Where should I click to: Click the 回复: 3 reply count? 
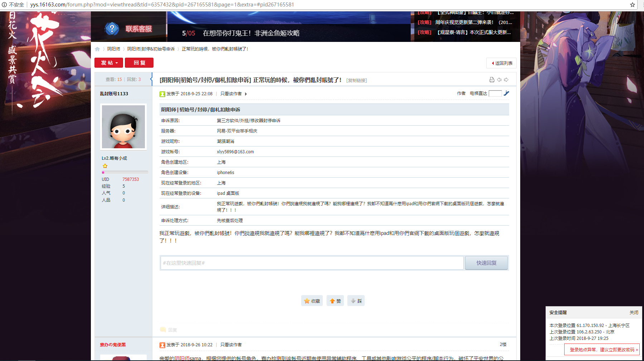(134, 80)
